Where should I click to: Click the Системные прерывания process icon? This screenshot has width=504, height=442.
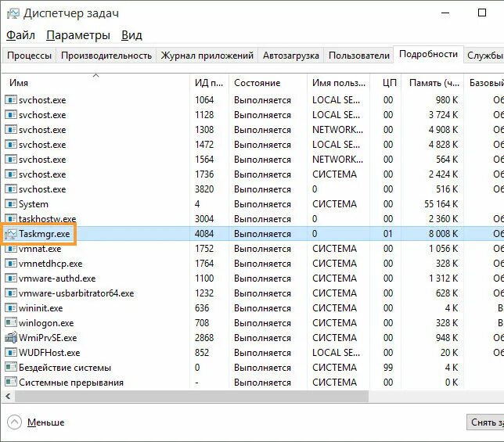pyautogui.click(x=11, y=383)
